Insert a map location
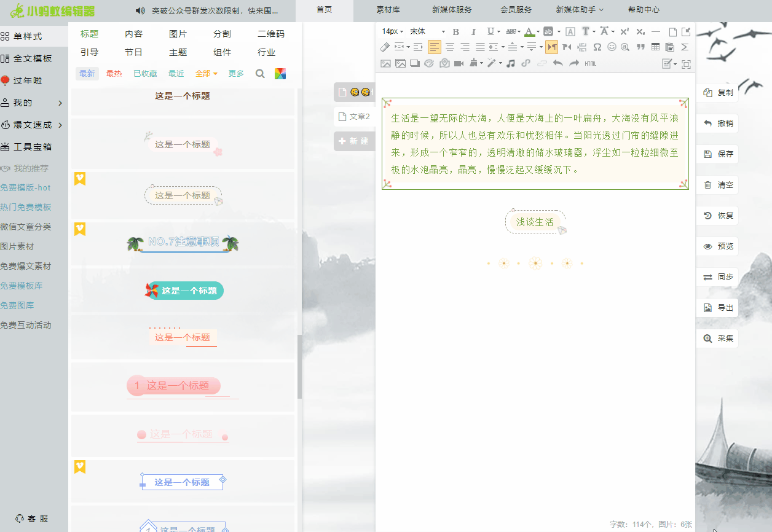Viewport: 772px width, 532px height. coord(444,63)
